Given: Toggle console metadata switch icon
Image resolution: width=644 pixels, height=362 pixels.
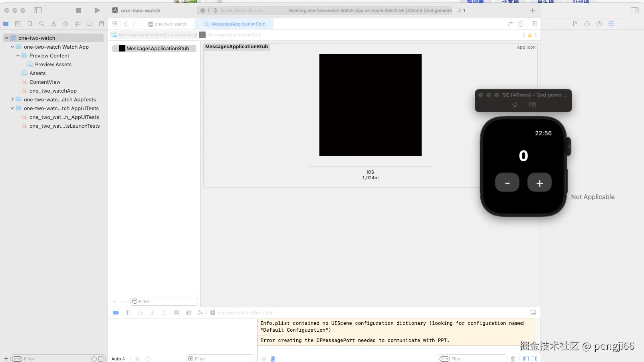Looking at the screenshot, I should pyautogui.click(x=273, y=359).
